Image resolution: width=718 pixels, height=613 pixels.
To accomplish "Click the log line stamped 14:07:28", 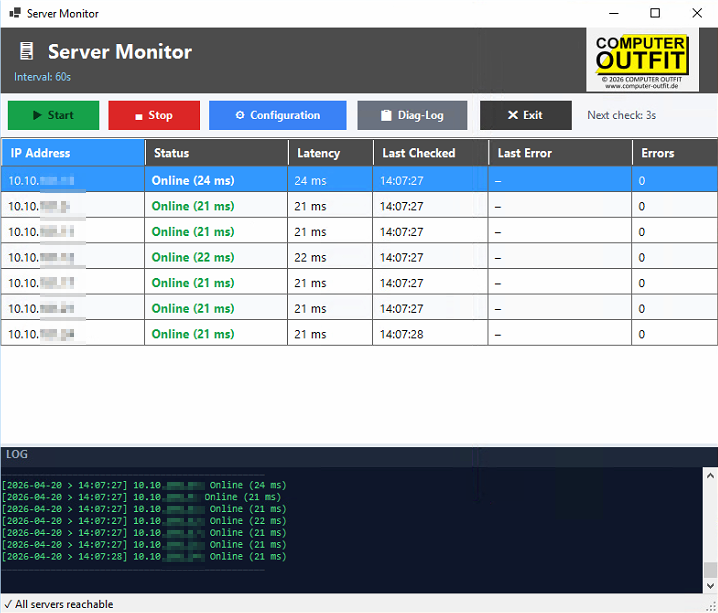I will [144, 557].
